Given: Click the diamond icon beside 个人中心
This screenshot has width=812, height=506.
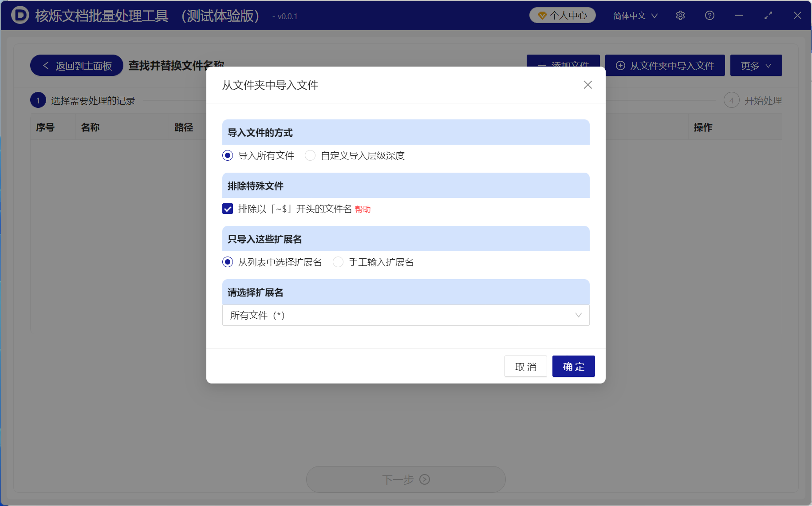Looking at the screenshot, I should pos(542,16).
